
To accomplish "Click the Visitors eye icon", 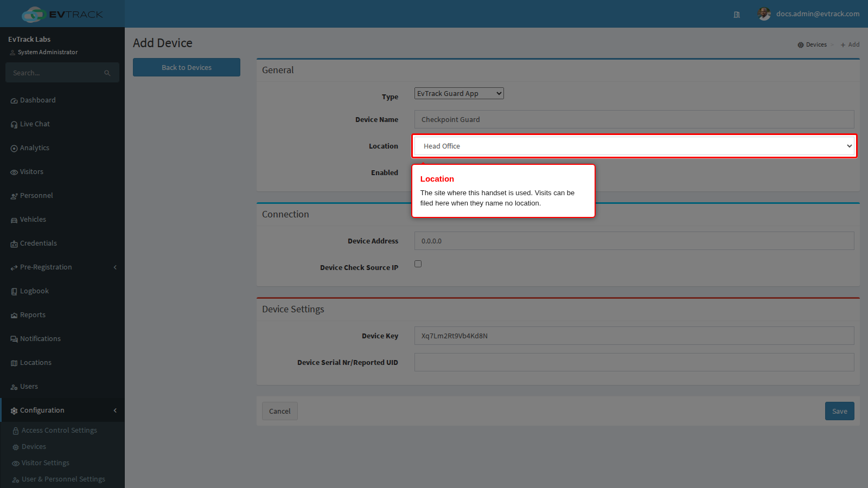I will 14,172.
